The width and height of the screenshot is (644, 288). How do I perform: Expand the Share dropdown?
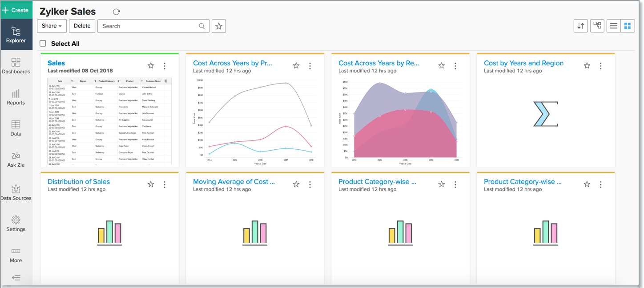click(x=52, y=26)
